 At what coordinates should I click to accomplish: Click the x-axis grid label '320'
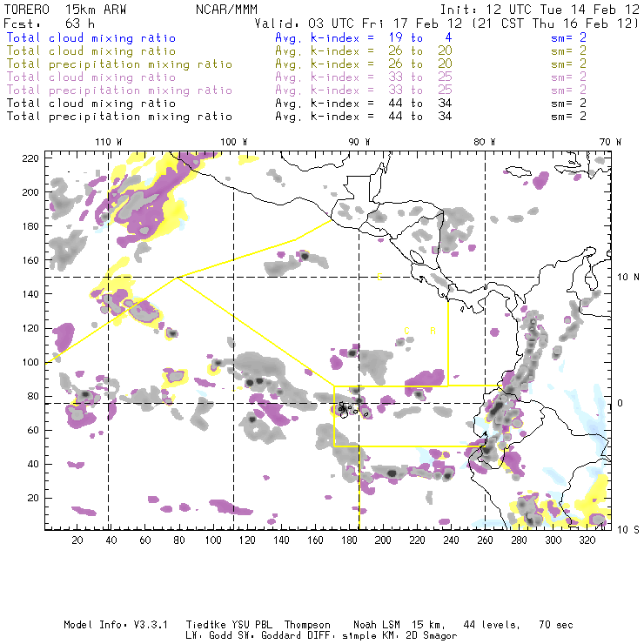[587, 540]
